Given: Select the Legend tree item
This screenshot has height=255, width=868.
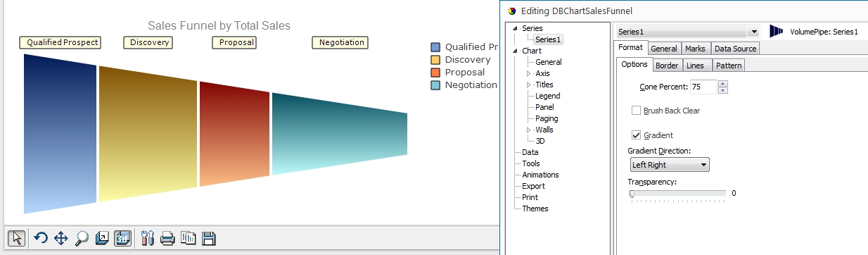Looking at the screenshot, I should (548, 96).
